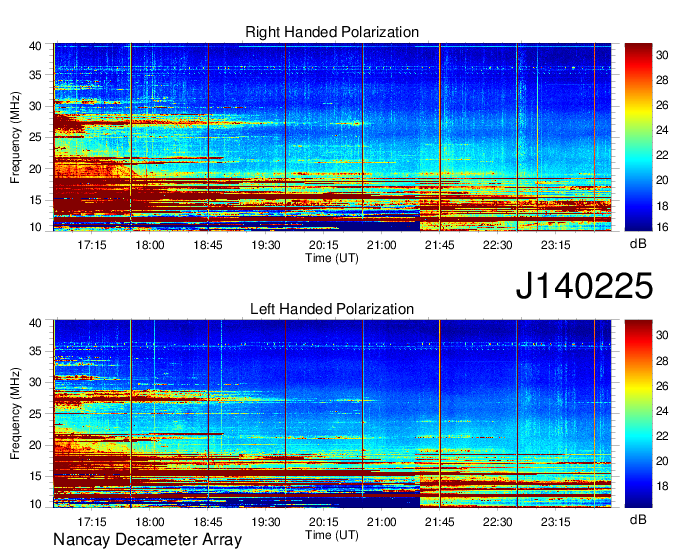Click the 'Left Handed Polarization' plot title

click(332, 309)
